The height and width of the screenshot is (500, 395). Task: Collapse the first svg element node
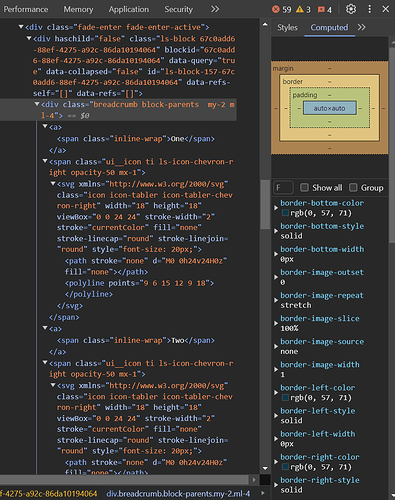[x=53, y=184]
